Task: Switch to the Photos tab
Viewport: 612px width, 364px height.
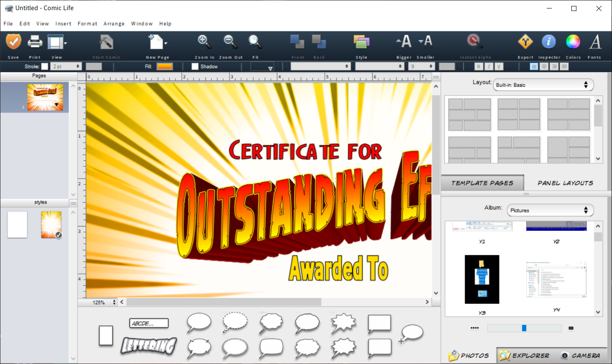Action: tap(469, 355)
